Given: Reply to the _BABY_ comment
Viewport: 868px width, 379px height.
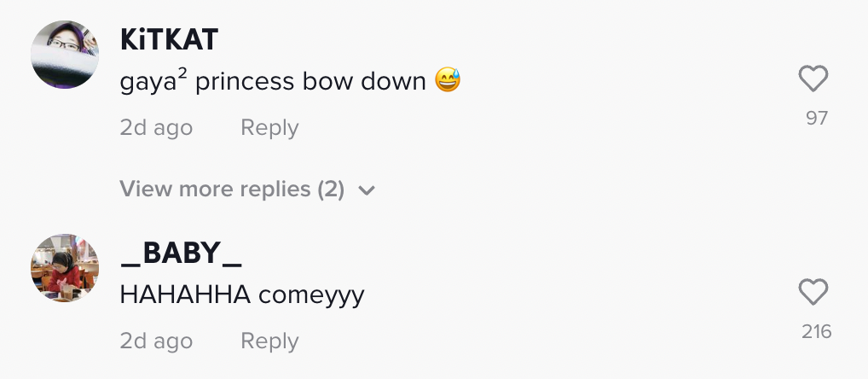Looking at the screenshot, I should click(269, 341).
